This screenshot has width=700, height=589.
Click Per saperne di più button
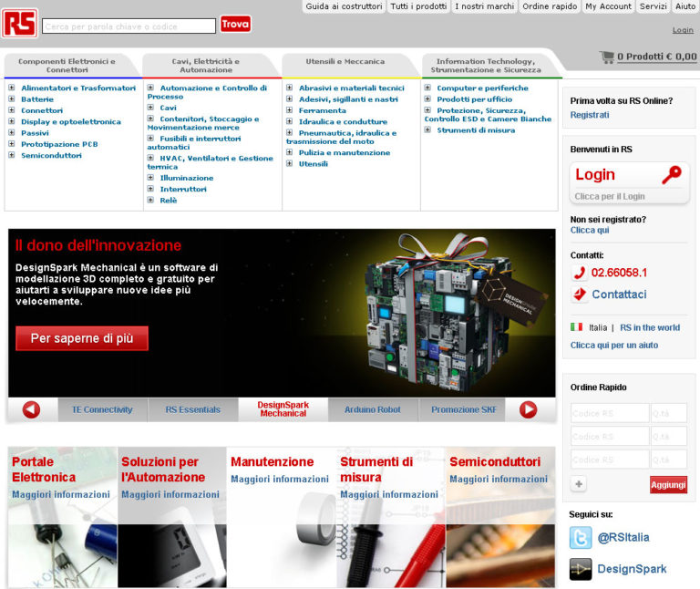82,338
